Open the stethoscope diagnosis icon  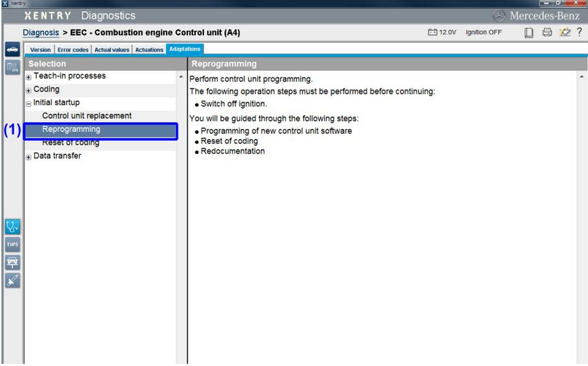coord(12,227)
